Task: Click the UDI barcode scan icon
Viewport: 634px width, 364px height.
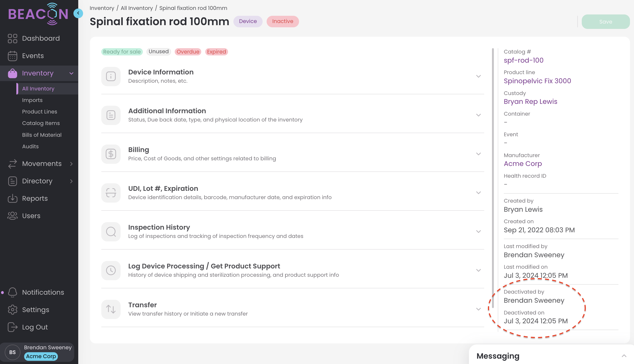Action: tap(111, 193)
